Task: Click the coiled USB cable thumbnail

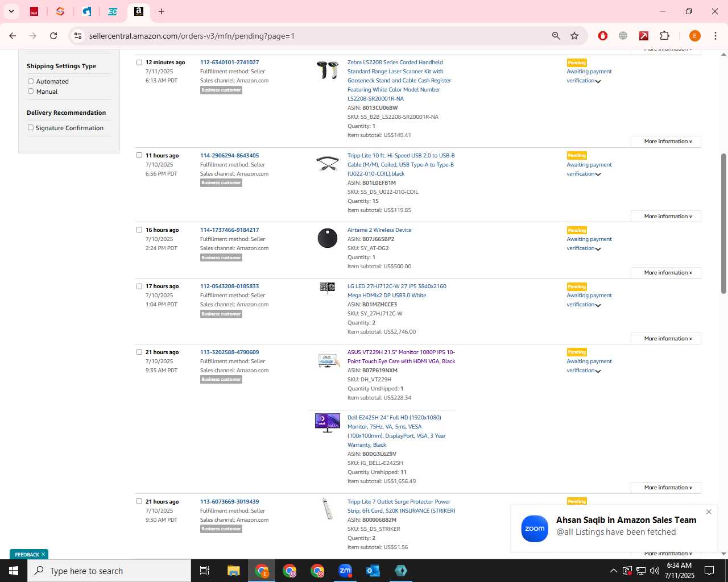Action: (328, 164)
